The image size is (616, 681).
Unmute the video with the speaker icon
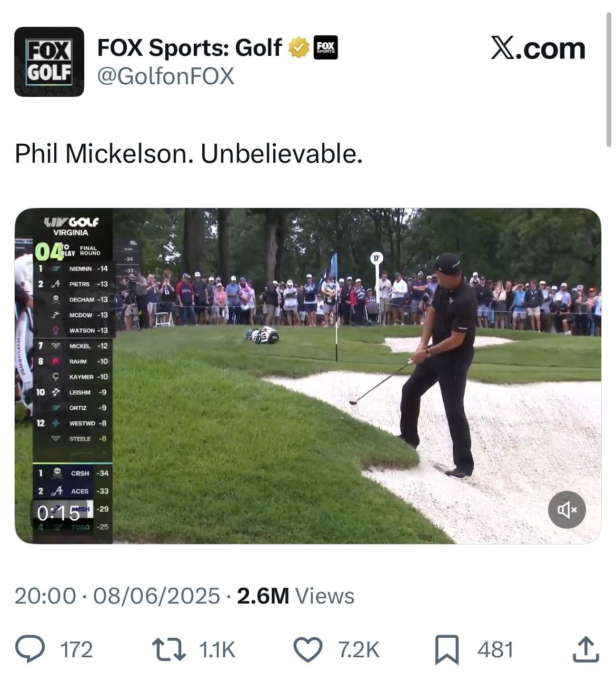point(567,509)
